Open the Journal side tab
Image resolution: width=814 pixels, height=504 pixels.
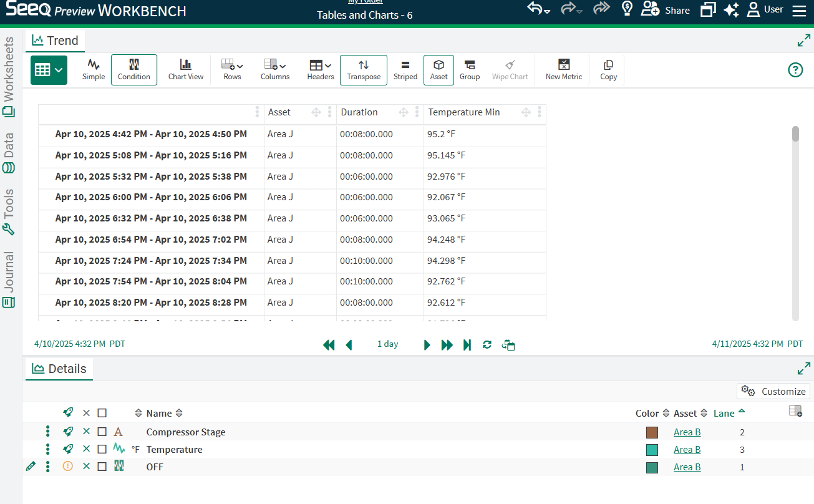pos(9,279)
